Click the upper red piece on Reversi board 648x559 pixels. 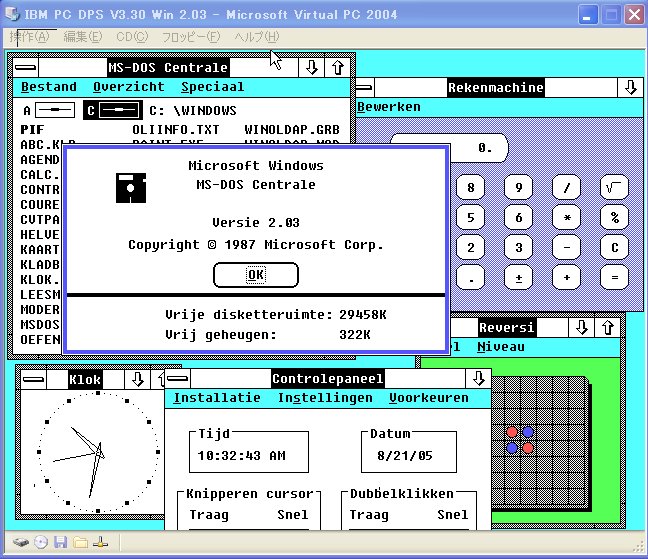[512, 432]
